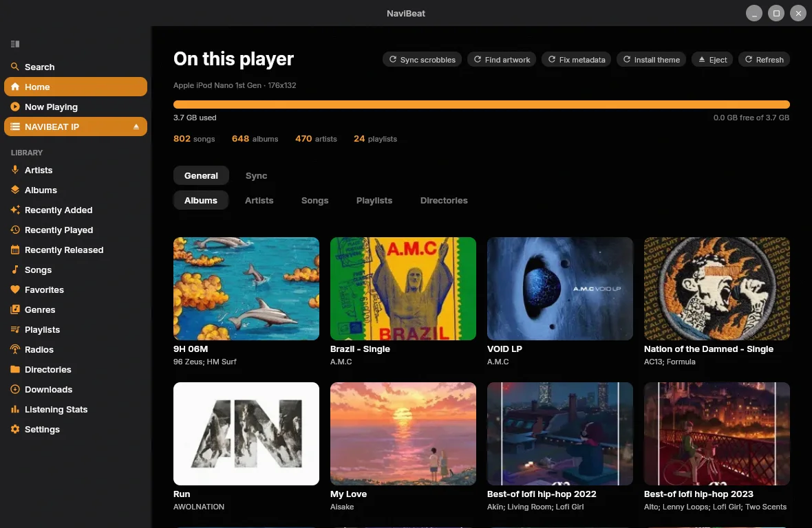Click the Genres library icon
The width and height of the screenshot is (812, 528).
click(15, 309)
